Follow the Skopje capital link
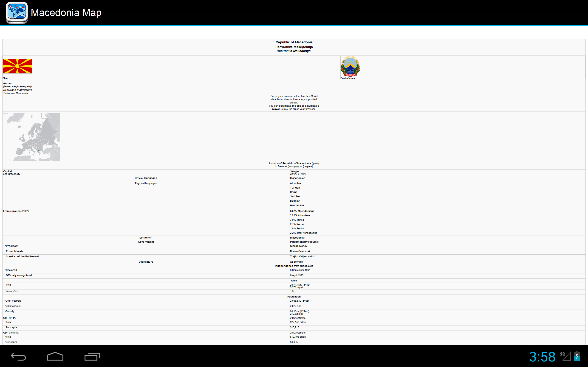 pos(294,171)
